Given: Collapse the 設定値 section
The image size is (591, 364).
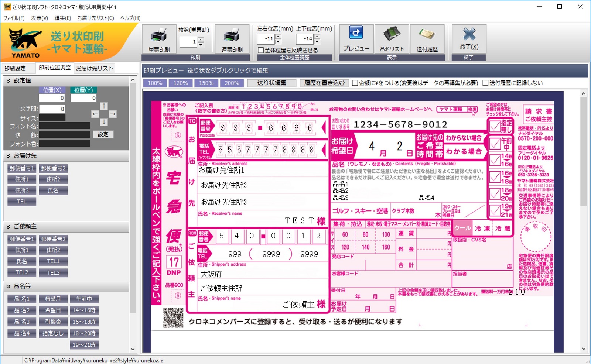Looking at the screenshot, I should pyautogui.click(x=8, y=80).
